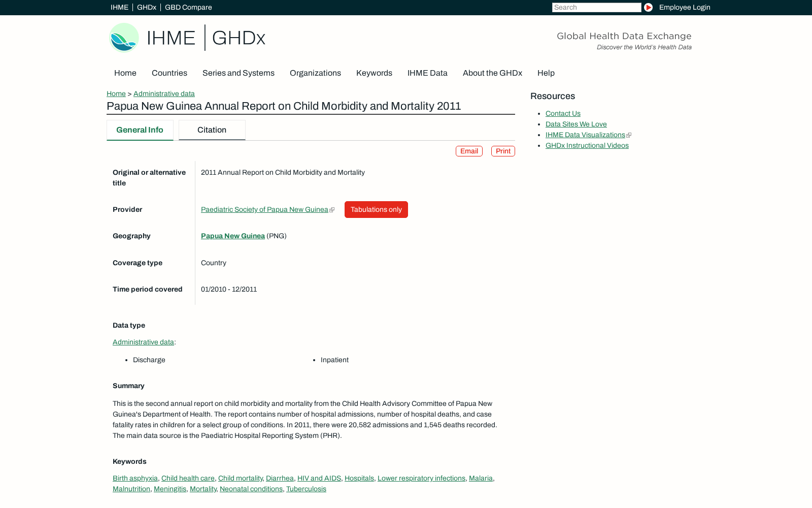Go to Home in main navigation

[125, 73]
